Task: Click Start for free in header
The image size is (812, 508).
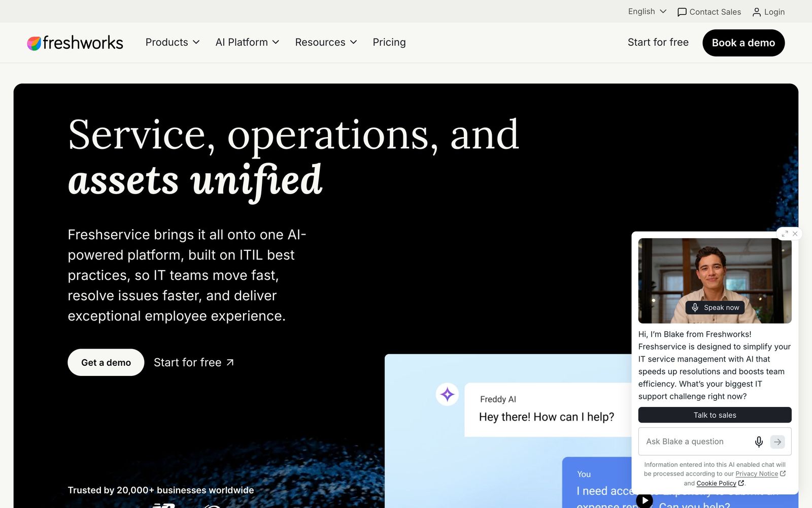Action: point(658,42)
